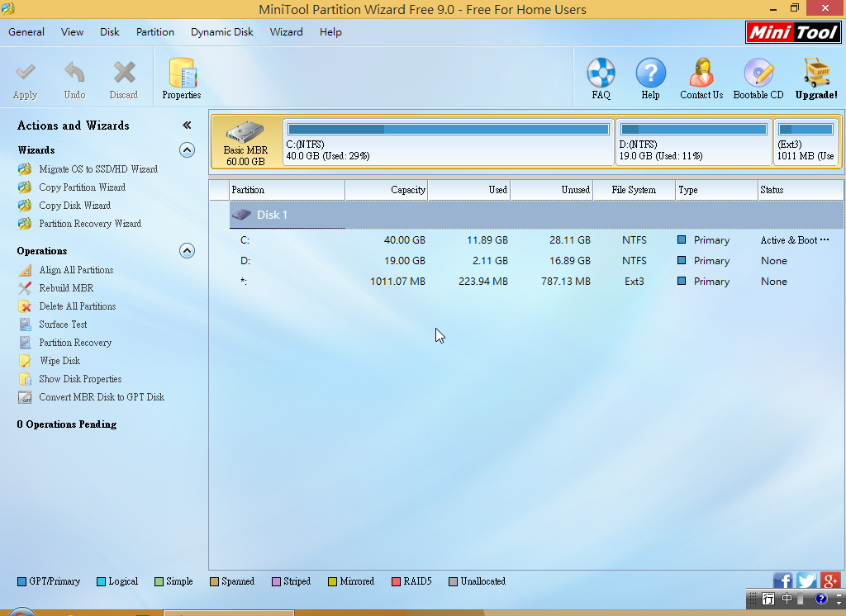This screenshot has width=846, height=616.
Task: Collapse the Operations section
Action: [x=188, y=251]
